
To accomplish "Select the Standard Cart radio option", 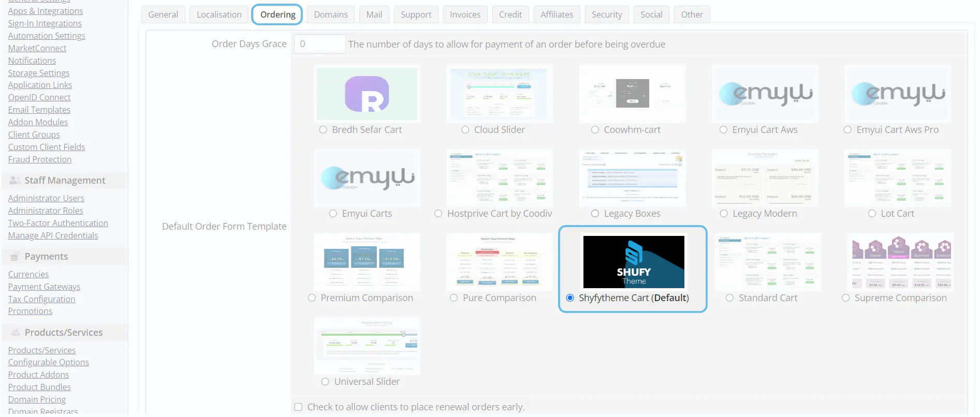I will point(729,298).
